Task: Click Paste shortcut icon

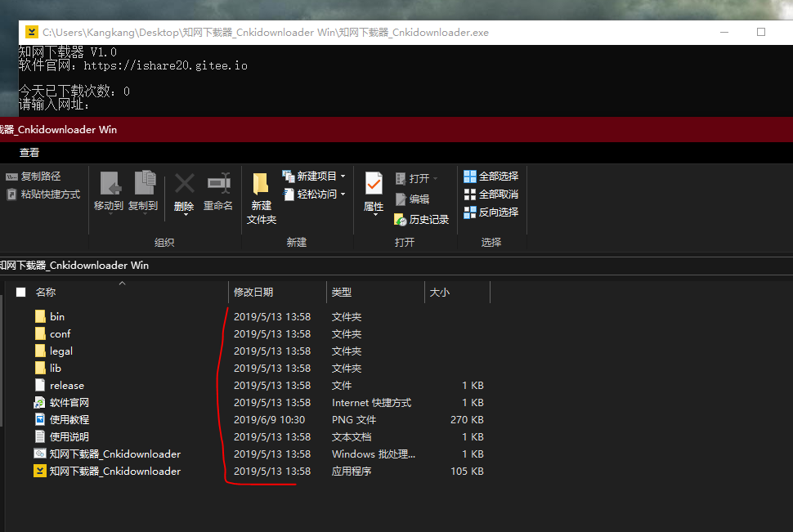Action: 11,194
